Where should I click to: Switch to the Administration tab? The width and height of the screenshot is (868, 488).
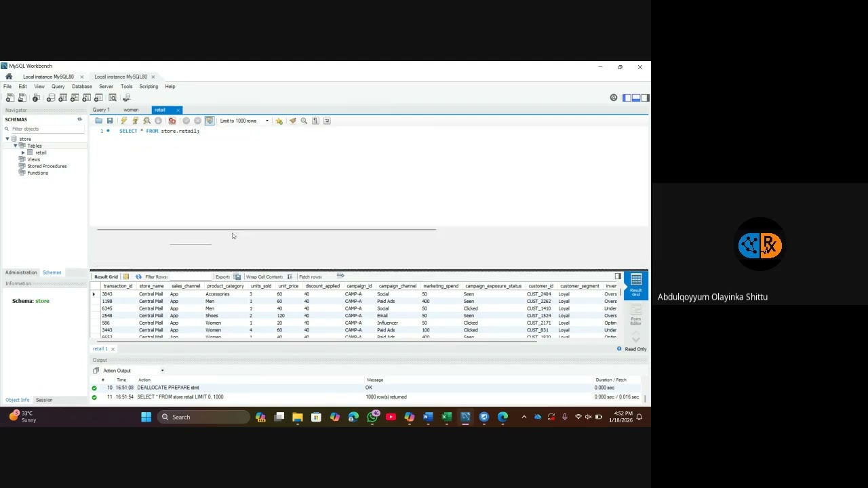(x=21, y=272)
